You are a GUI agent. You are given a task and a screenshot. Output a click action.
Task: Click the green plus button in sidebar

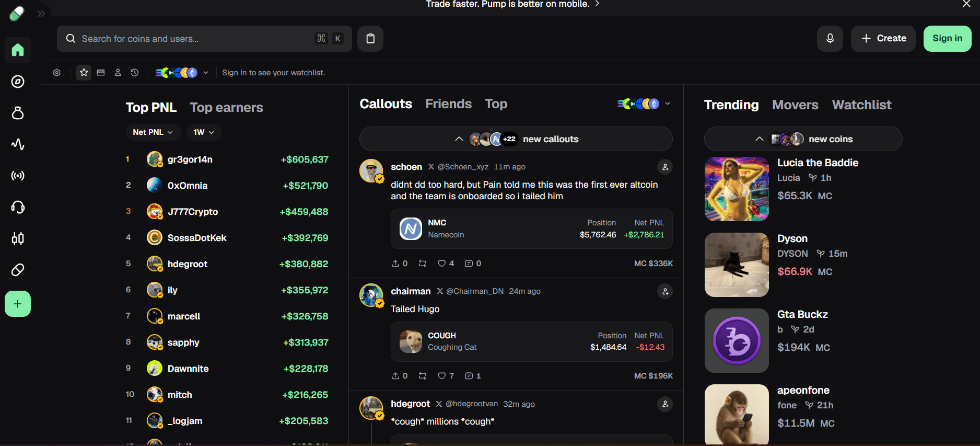(x=18, y=304)
